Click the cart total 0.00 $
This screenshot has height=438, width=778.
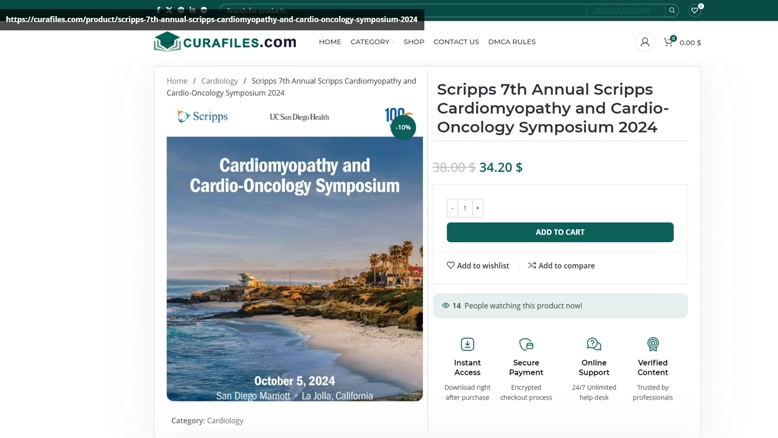pyautogui.click(x=690, y=43)
